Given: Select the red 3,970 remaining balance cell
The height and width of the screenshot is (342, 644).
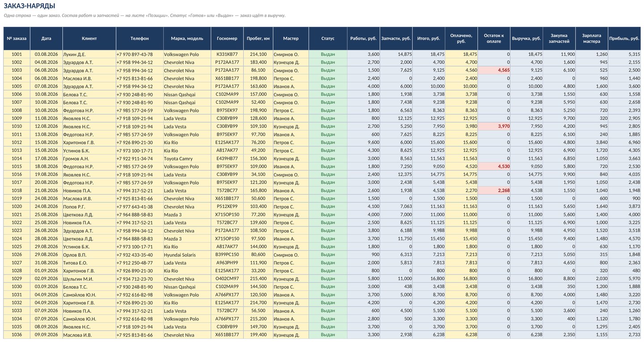Looking at the screenshot, I should tap(494, 126).
